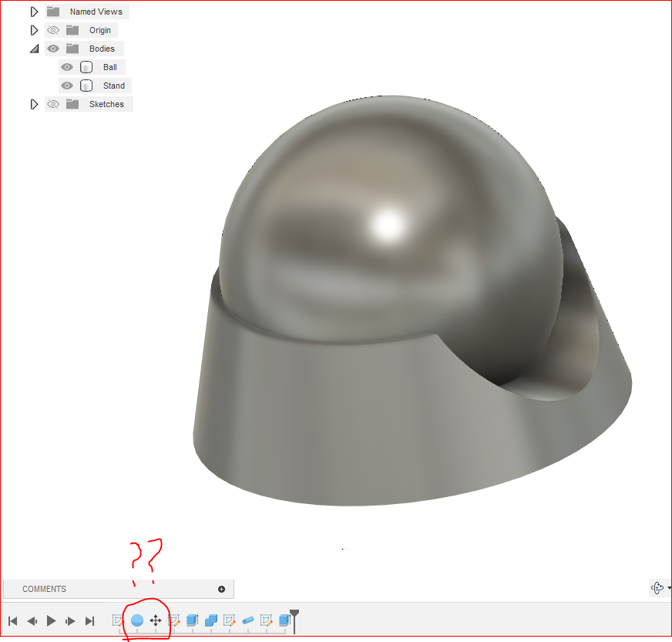Select the extrude feature just before Combine
The height and width of the screenshot is (642, 672).
click(193, 620)
